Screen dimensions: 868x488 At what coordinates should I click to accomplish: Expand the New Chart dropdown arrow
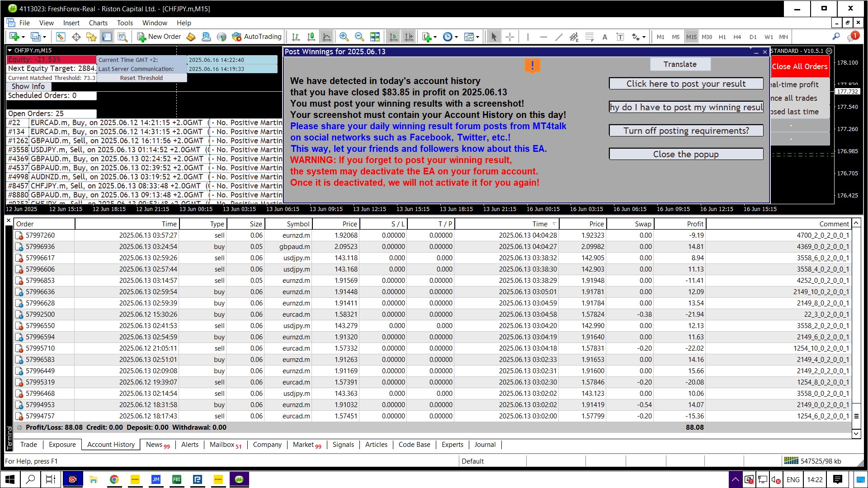(24, 38)
